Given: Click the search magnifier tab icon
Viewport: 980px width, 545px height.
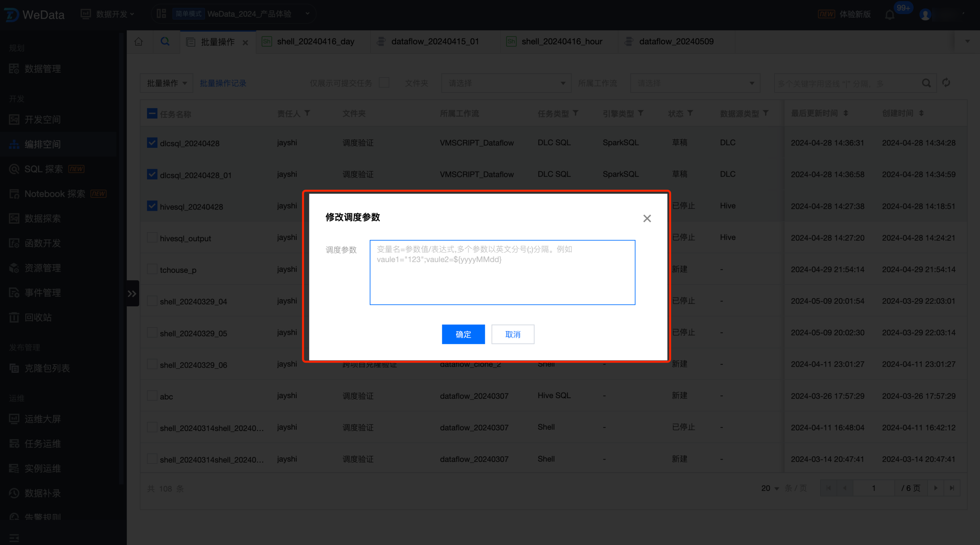Looking at the screenshot, I should point(165,41).
